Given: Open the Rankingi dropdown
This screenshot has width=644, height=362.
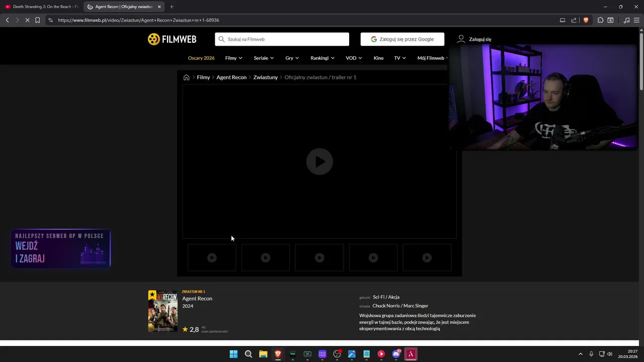Looking at the screenshot, I should 323,58.
